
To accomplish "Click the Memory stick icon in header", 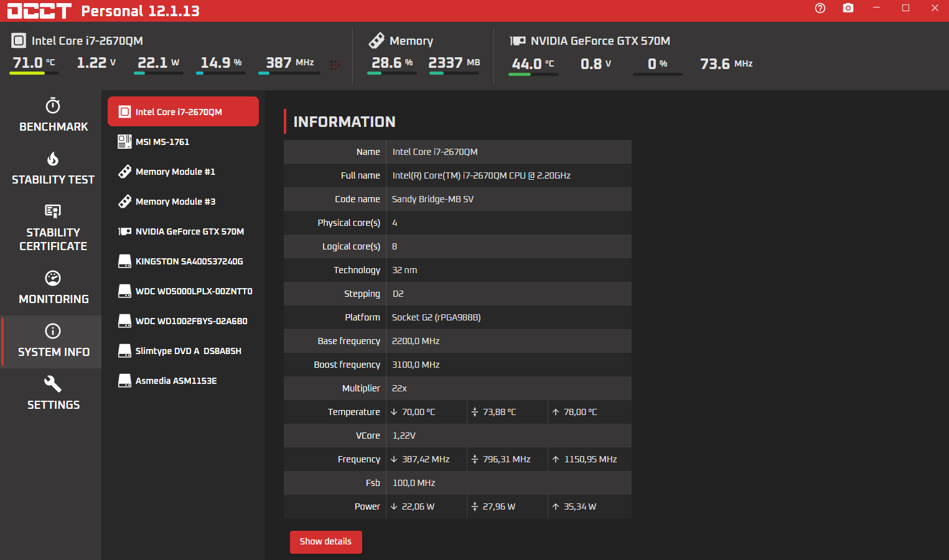I will click(376, 40).
